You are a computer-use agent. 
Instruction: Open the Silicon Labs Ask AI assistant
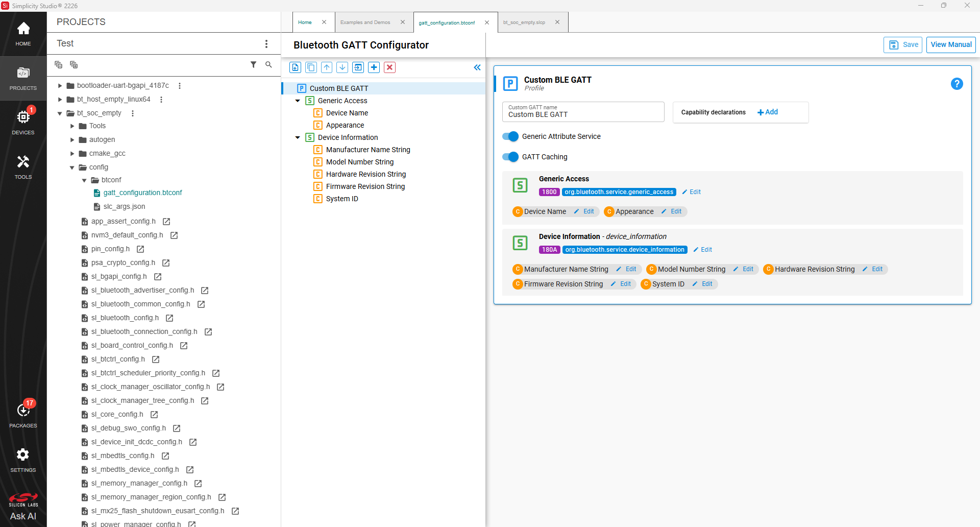(x=23, y=507)
